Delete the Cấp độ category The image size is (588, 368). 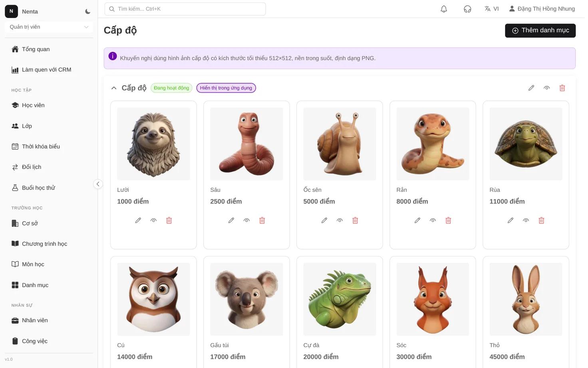coord(562,88)
